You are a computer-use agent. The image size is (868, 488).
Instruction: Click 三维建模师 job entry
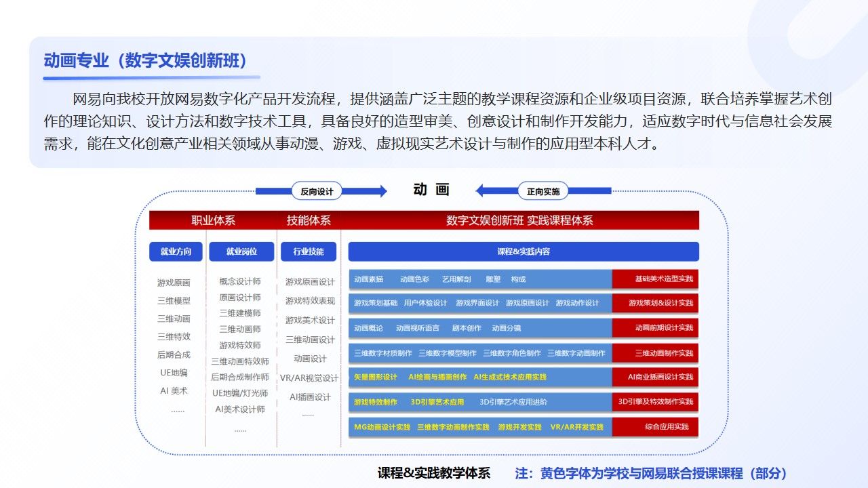click(240, 313)
